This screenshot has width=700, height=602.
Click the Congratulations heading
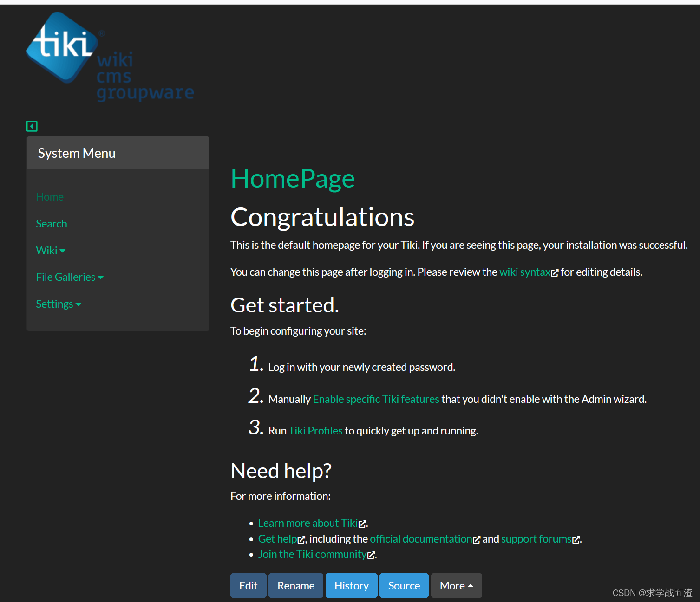322,217
